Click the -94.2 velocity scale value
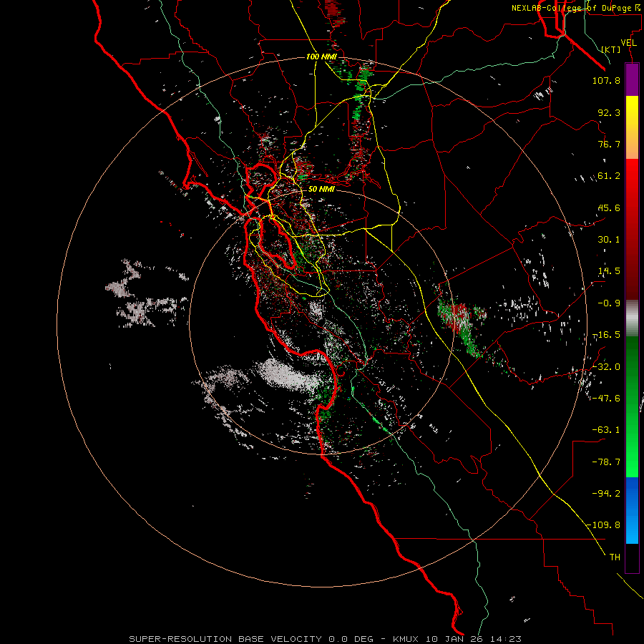644x644 pixels. point(606,493)
